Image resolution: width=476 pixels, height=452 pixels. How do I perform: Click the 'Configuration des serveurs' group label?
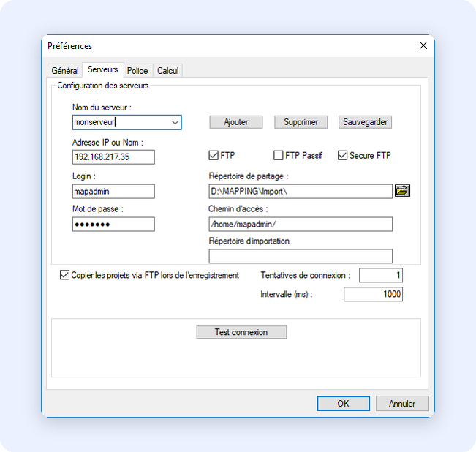(103, 86)
